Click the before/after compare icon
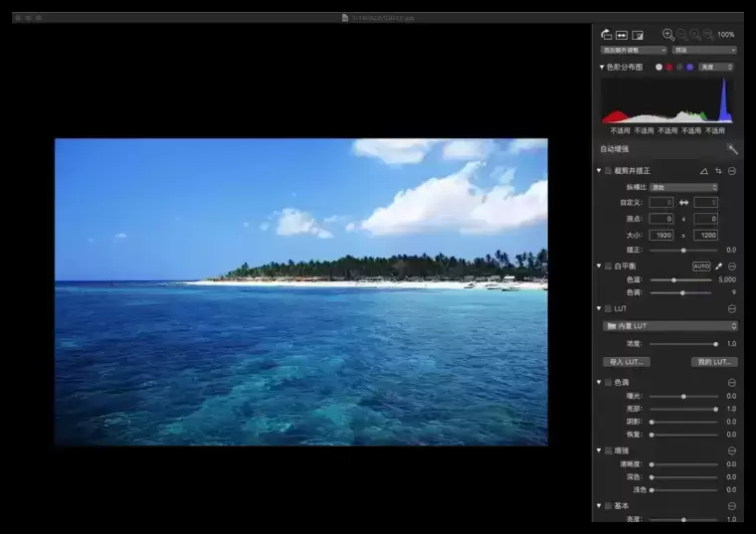The image size is (756, 534). click(x=638, y=35)
